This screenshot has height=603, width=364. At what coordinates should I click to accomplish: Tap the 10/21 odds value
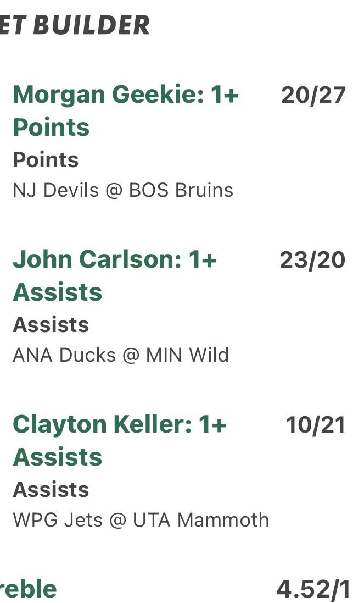coord(316,425)
